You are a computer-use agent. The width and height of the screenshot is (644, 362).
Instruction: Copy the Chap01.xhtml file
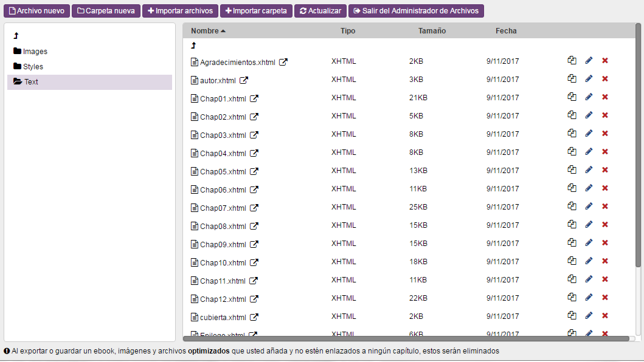click(572, 97)
